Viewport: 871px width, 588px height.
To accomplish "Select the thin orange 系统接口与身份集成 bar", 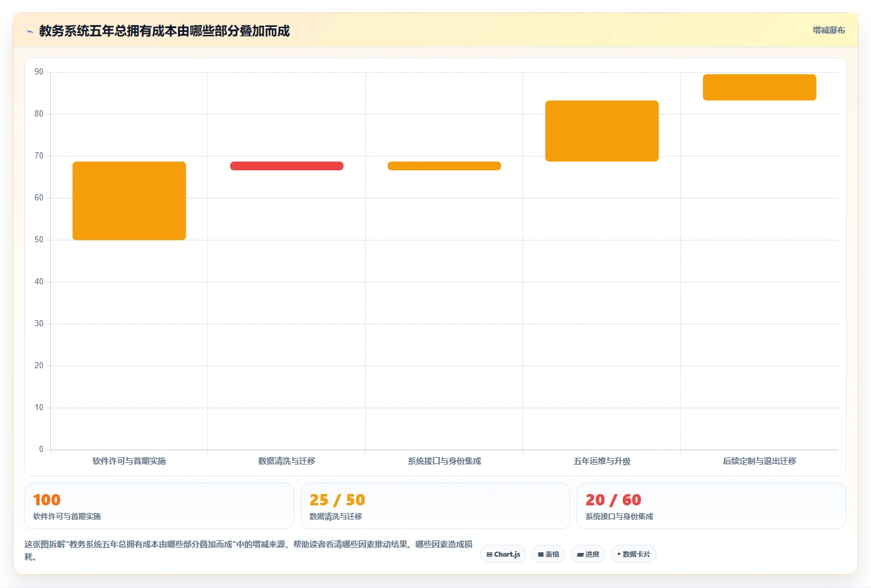I will (444, 166).
